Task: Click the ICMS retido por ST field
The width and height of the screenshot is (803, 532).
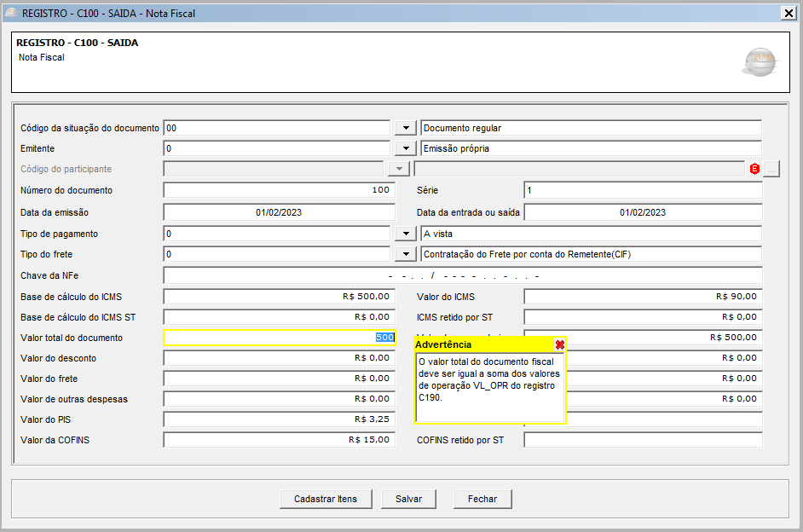Action: 644,317
